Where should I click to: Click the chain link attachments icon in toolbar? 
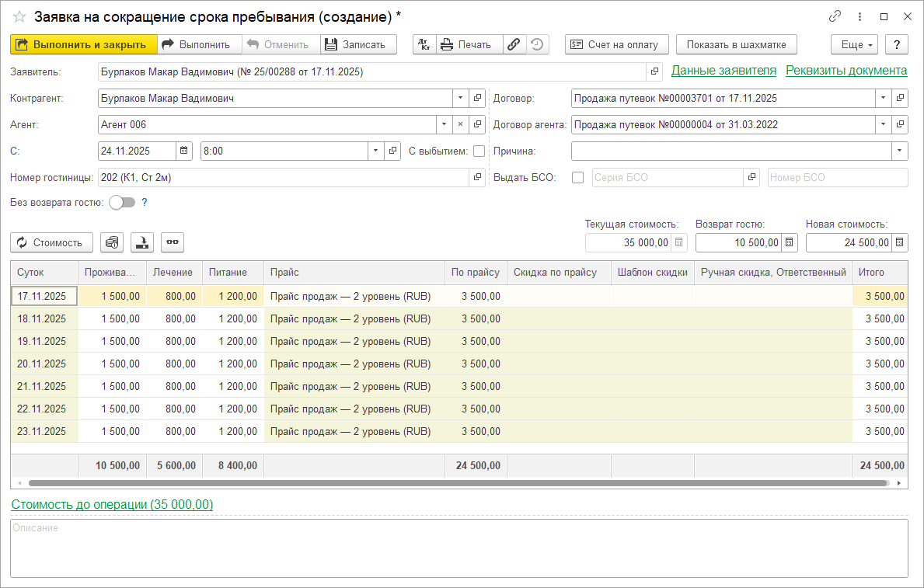[x=514, y=44]
